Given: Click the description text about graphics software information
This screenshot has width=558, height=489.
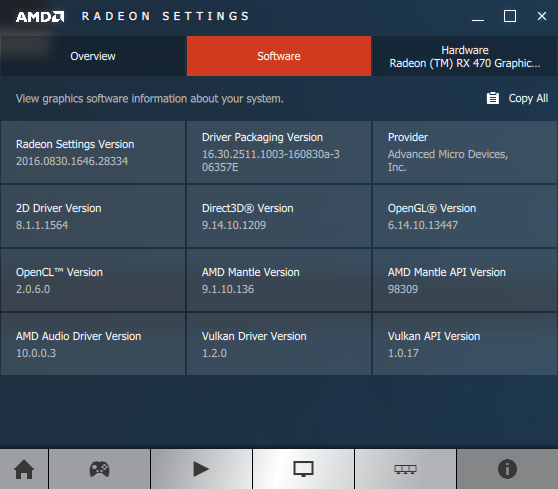Looking at the screenshot, I should pyautogui.click(x=149, y=99).
